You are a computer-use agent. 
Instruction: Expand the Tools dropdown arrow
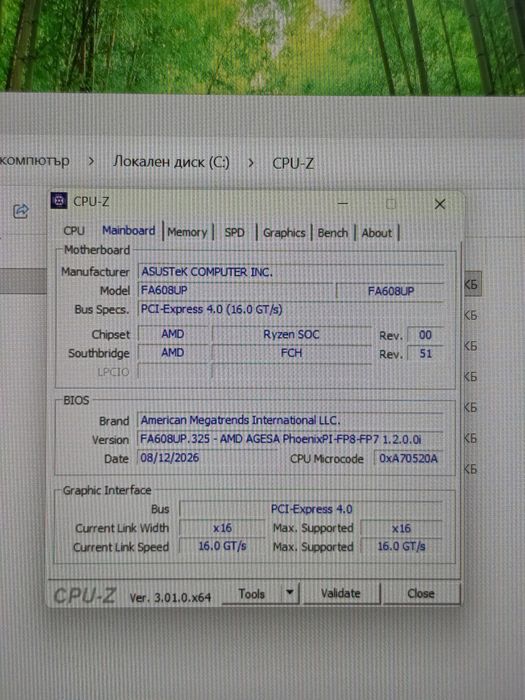click(290, 593)
